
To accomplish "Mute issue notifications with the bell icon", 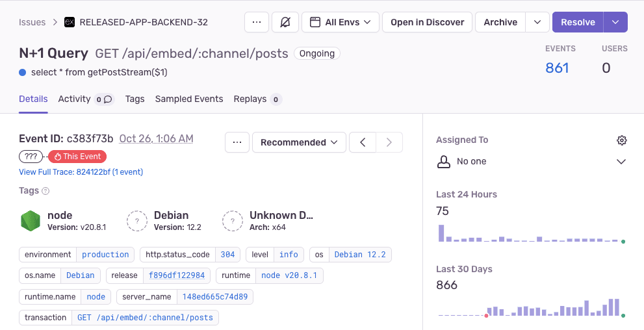I will pyautogui.click(x=285, y=22).
